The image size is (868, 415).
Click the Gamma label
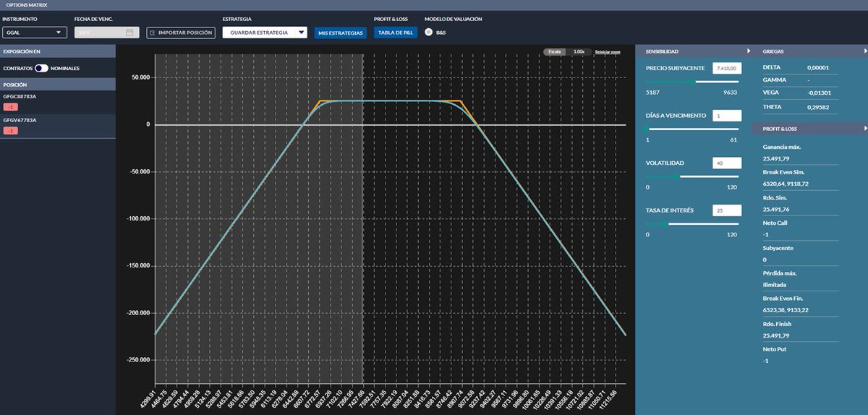click(x=774, y=80)
